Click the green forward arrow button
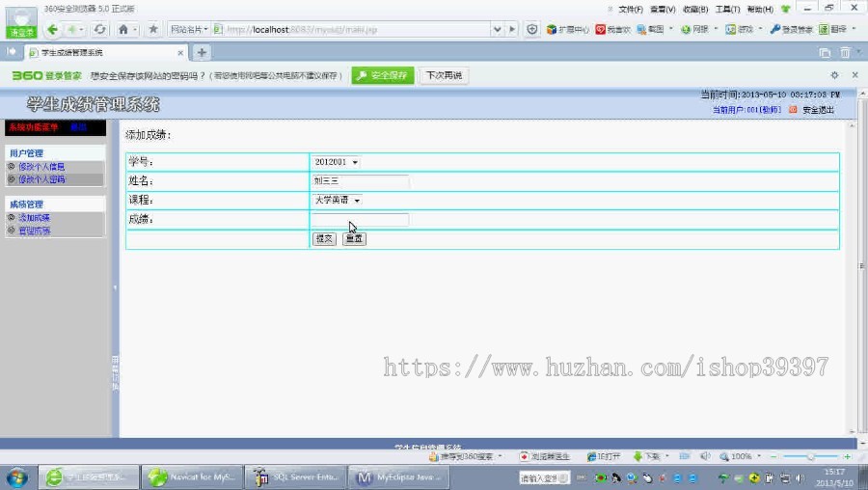Image resolution: width=868 pixels, height=490 pixels. (x=71, y=29)
